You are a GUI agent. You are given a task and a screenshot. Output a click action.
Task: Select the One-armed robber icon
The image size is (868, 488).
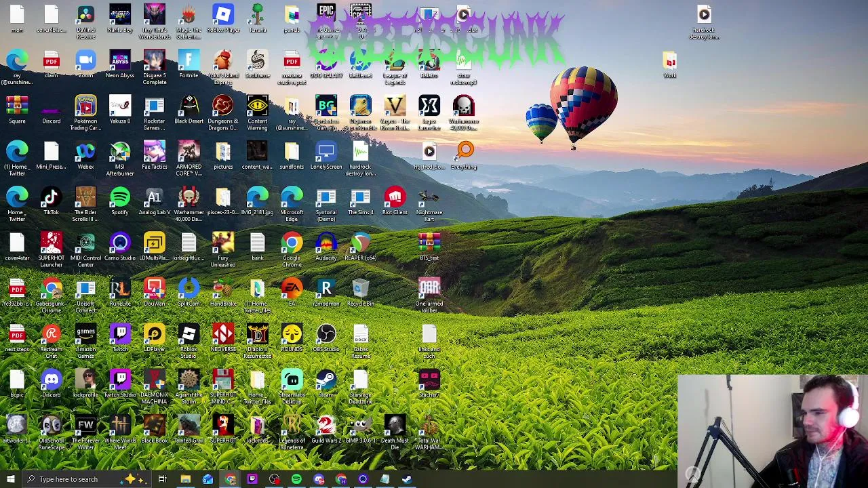coord(429,295)
